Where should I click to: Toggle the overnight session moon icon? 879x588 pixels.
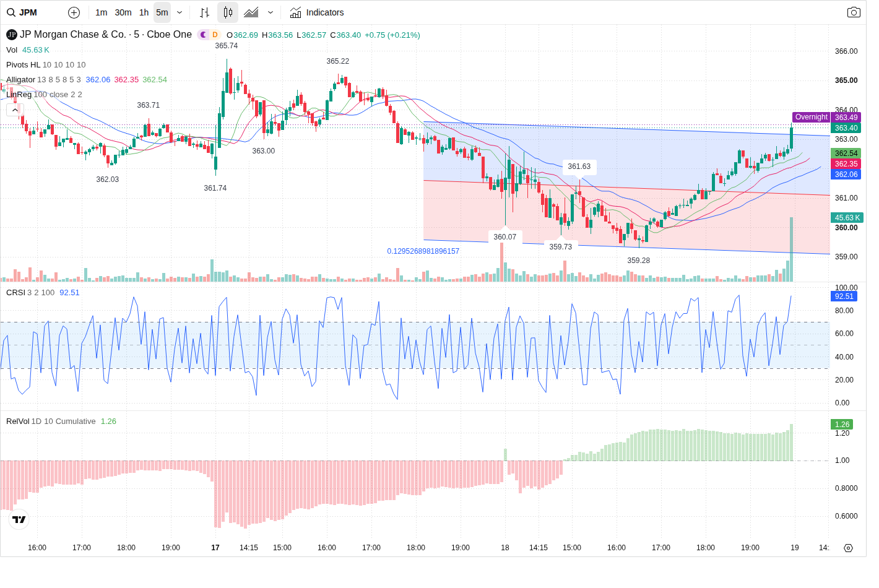pos(203,35)
